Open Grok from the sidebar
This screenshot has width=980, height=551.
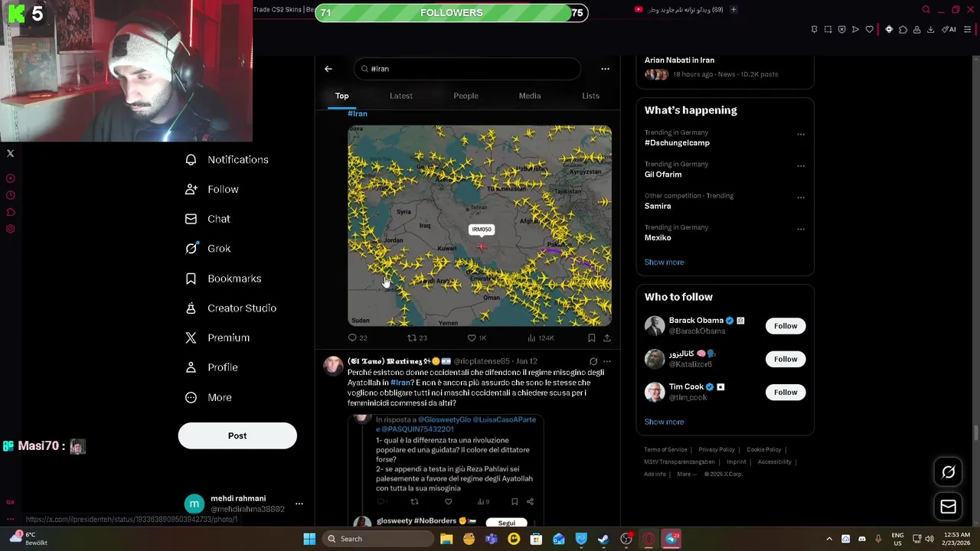(x=207, y=248)
